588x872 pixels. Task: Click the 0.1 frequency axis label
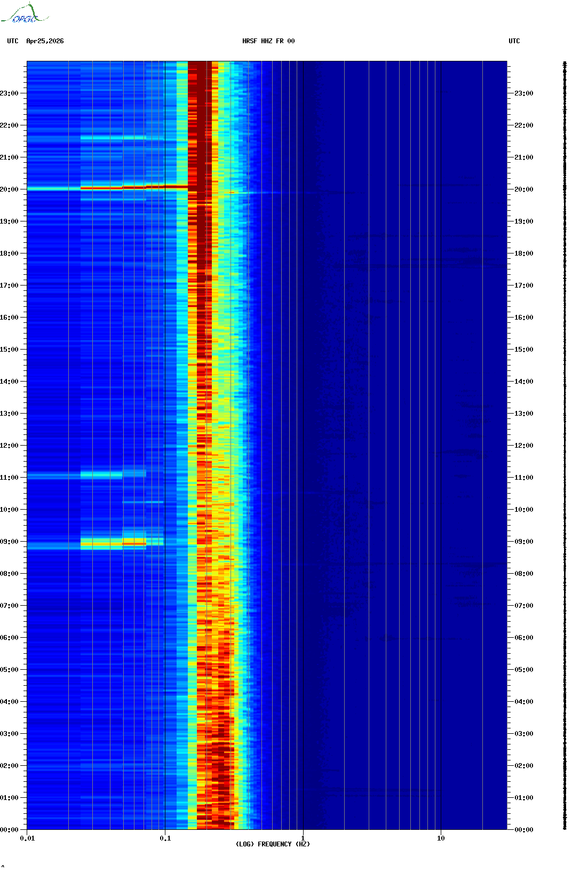coord(165,838)
